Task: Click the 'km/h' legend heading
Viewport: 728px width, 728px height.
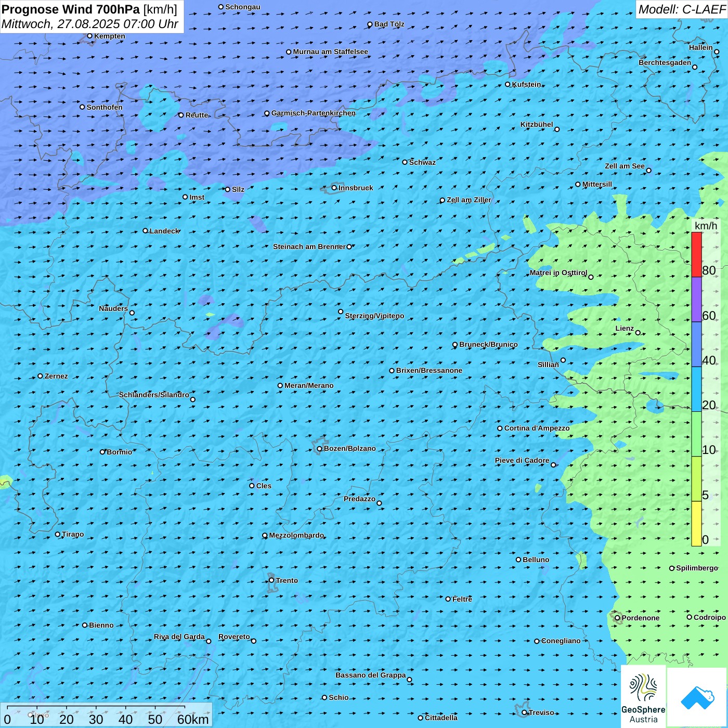Action: (x=706, y=226)
